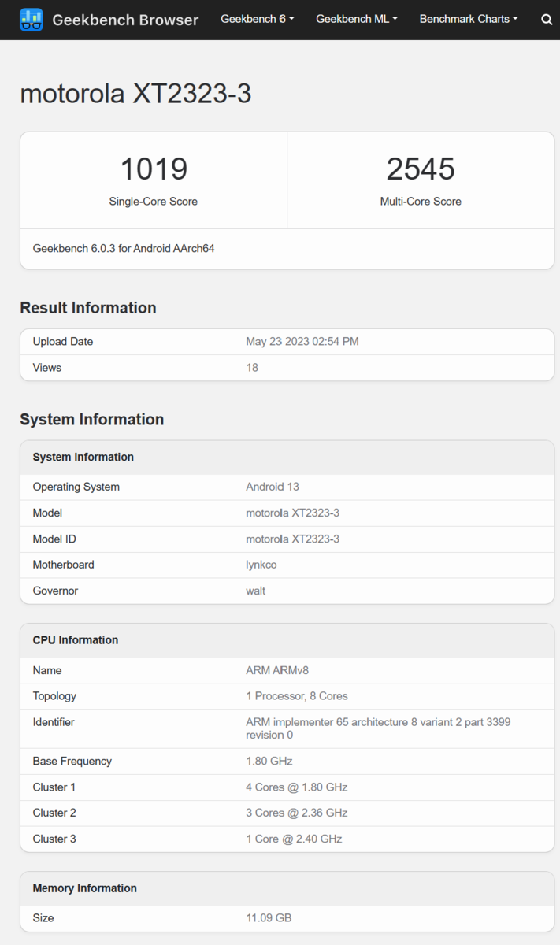Viewport: 560px width, 945px height.
Task: Open the Geekbench ML dropdown
Action: point(357,19)
